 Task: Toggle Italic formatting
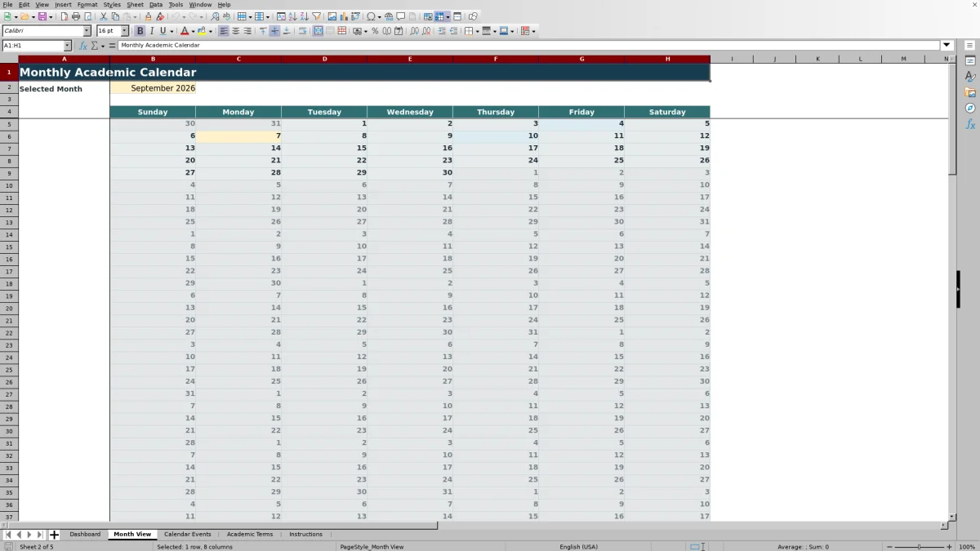tap(152, 31)
